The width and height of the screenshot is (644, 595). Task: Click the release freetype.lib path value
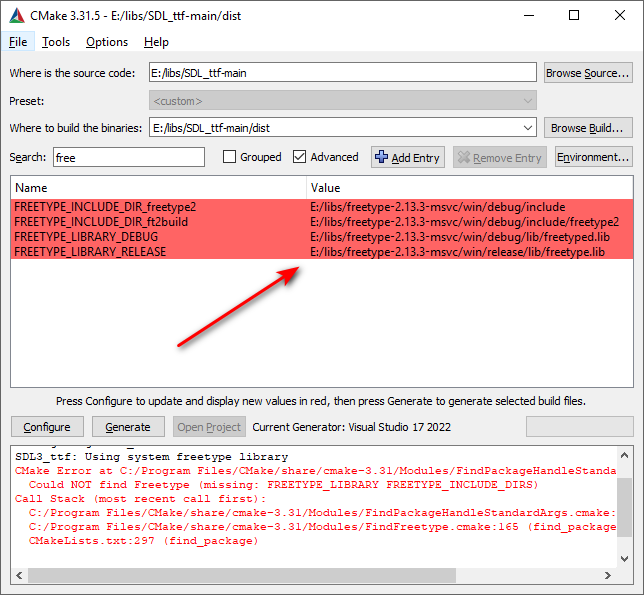coord(458,252)
